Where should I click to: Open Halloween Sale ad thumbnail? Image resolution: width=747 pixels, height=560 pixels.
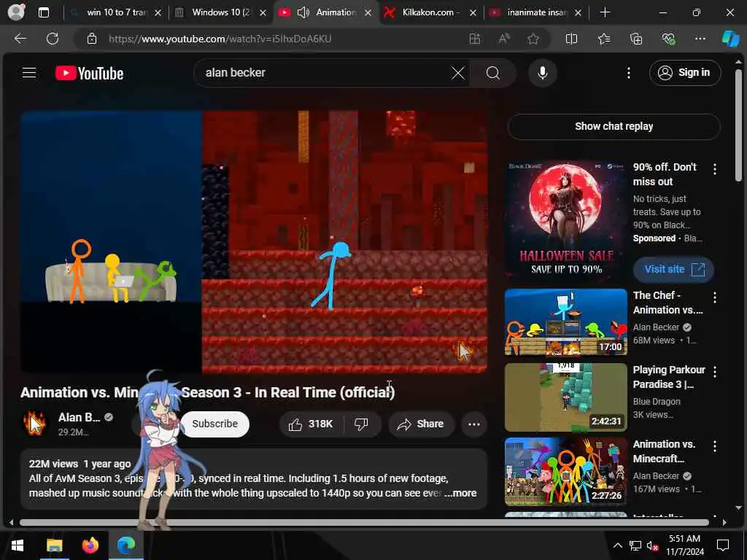[566, 220]
